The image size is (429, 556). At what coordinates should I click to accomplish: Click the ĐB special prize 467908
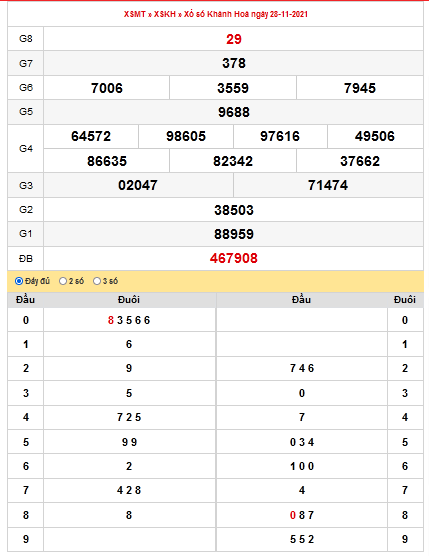point(234,258)
